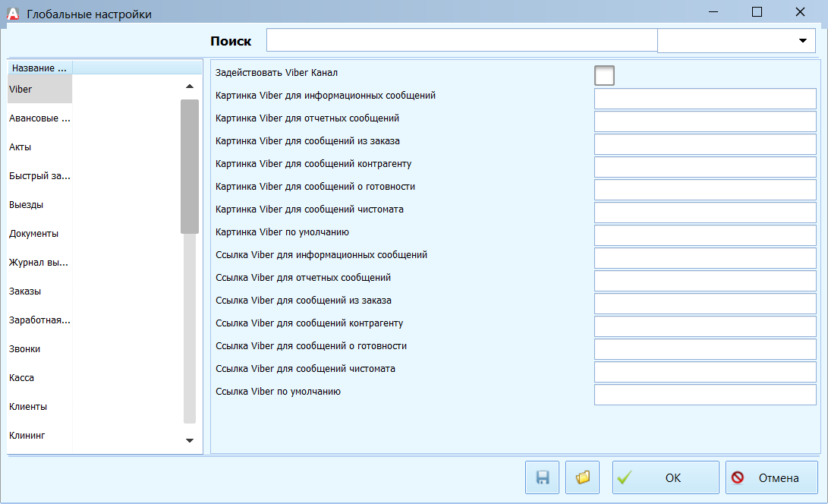Click the category list scroll-up arrow

click(x=190, y=86)
